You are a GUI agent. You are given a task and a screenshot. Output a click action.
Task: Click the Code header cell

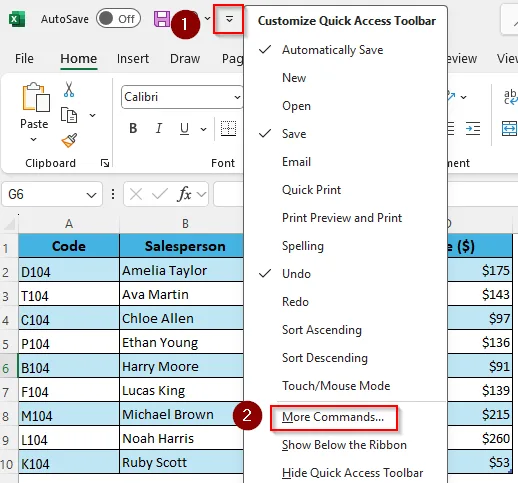[x=69, y=246]
